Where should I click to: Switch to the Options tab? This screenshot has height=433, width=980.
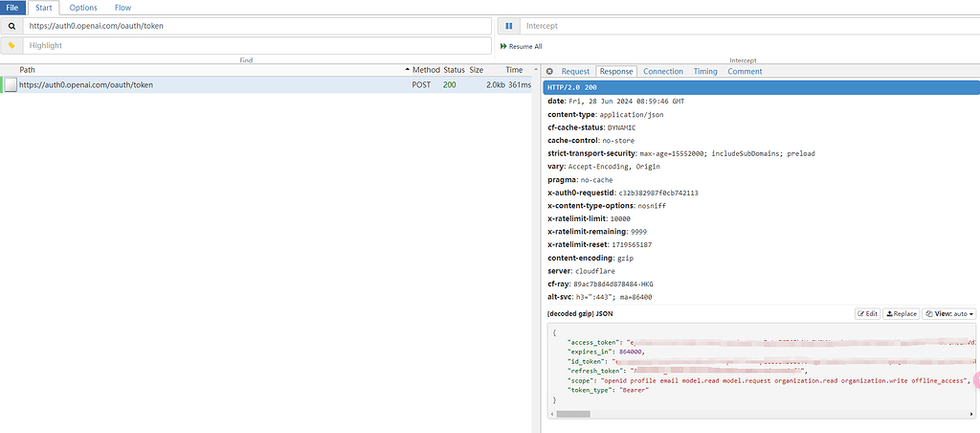coord(83,8)
